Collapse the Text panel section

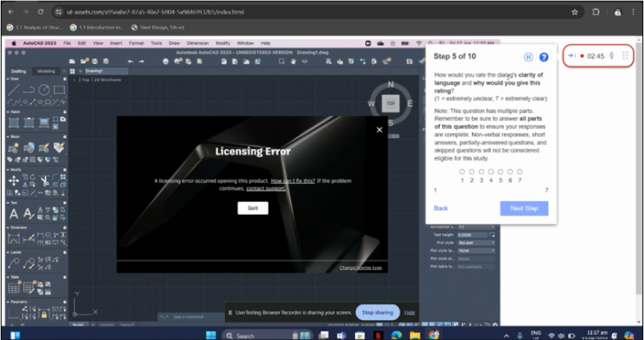pyautogui.click(x=9, y=203)
